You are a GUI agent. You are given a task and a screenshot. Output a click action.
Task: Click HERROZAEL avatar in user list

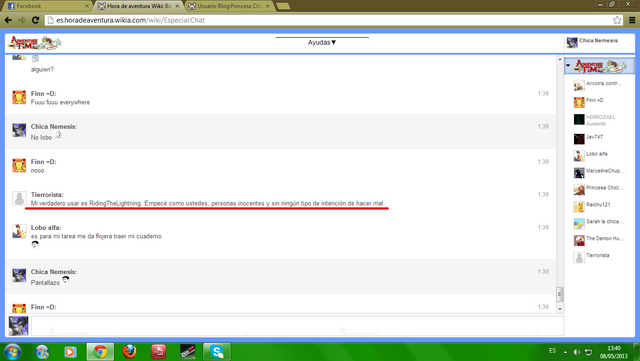tap(579, 119)
